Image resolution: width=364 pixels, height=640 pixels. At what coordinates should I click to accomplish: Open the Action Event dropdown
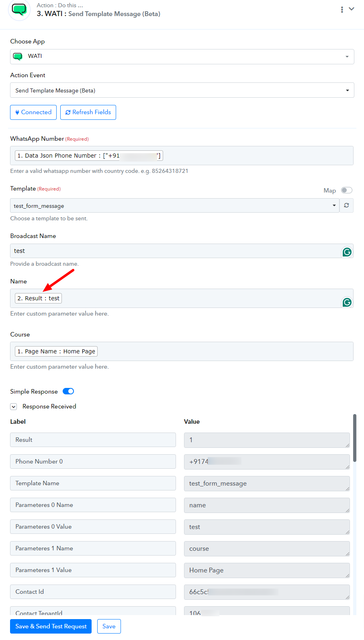coord(182,90)
